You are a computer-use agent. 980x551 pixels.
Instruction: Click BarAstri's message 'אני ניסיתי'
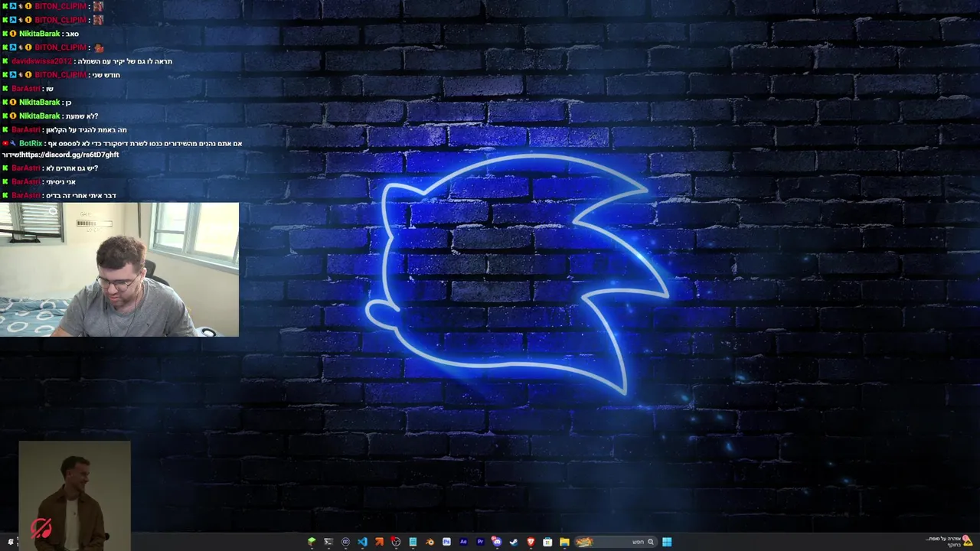coord(60,182)
